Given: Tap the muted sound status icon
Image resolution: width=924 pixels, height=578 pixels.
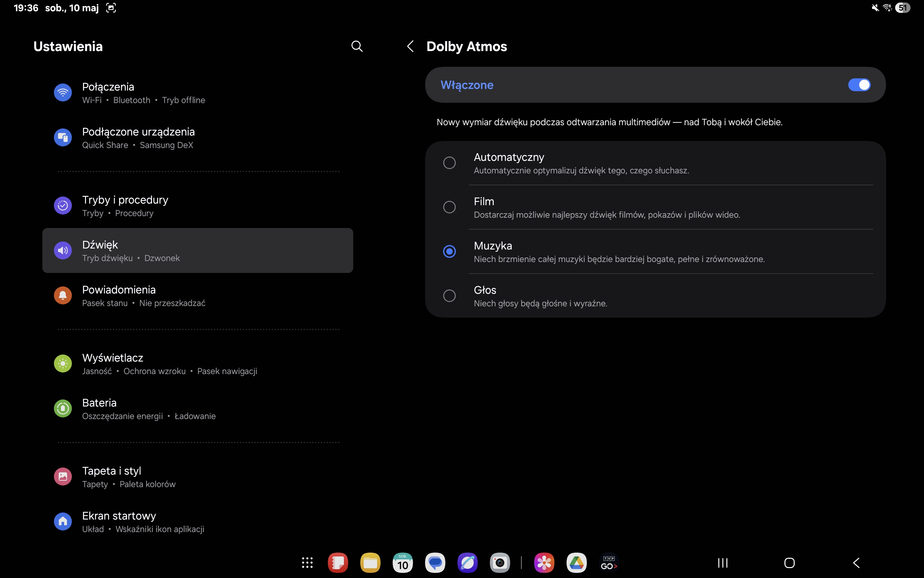Looking at the screenshot, I should (x=875, y=8).
